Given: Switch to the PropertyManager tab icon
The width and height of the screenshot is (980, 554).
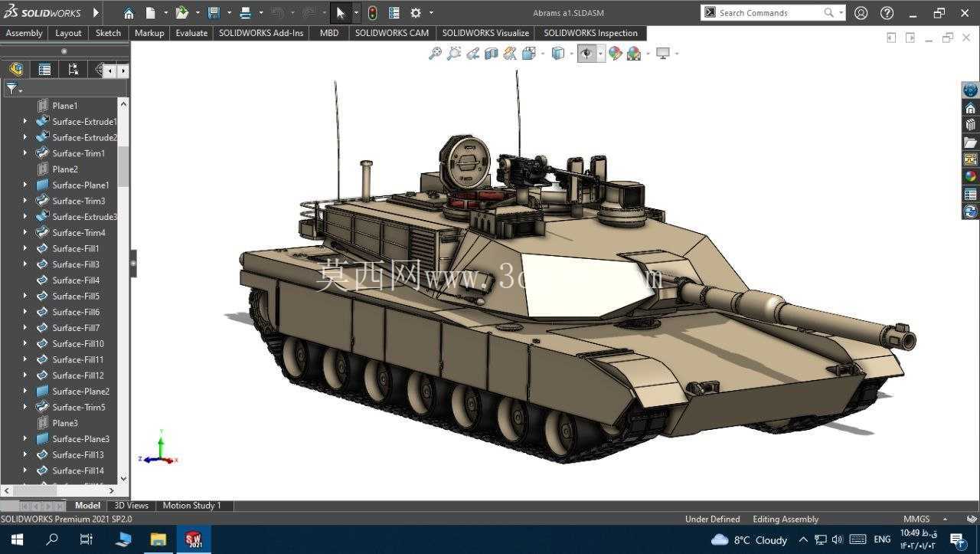Looking at the screenshot, I should [45, 70].
